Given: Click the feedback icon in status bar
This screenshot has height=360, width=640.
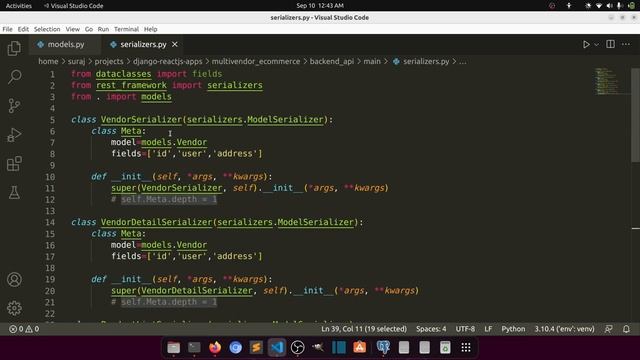Looking at the screenshot, I should (608, 329).
